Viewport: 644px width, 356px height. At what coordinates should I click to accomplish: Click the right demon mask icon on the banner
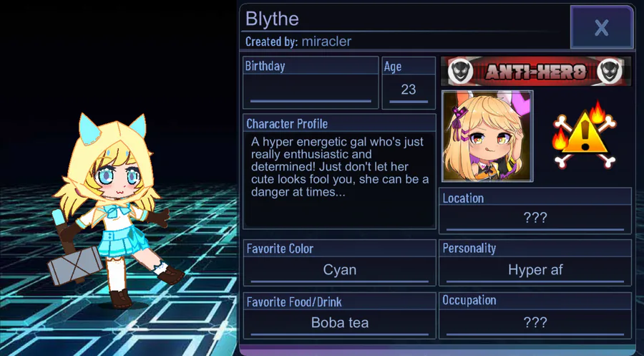[x=610, y=71]
